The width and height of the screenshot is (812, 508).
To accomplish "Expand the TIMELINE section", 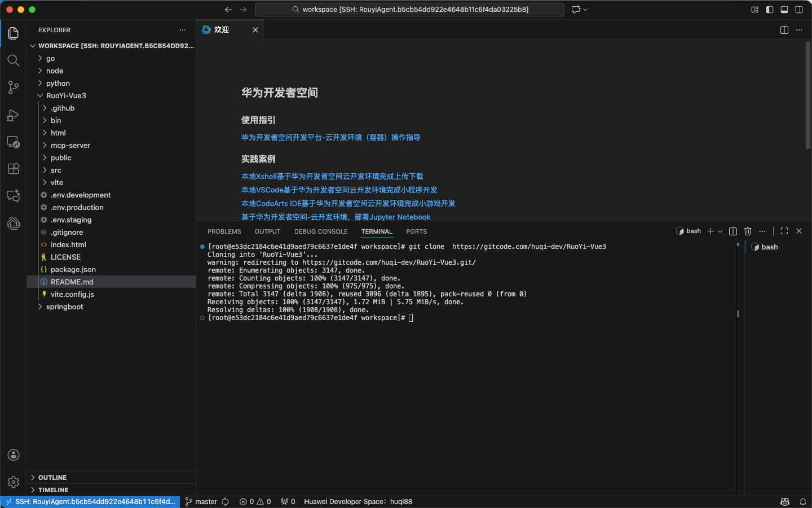I will pos(111,490).
